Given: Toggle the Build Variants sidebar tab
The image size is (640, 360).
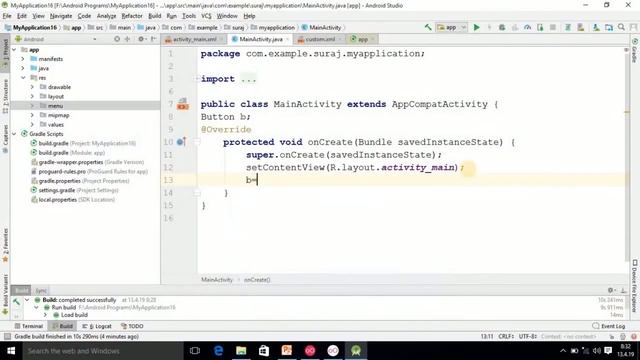Looking at the screenshot, I should 5,294.
